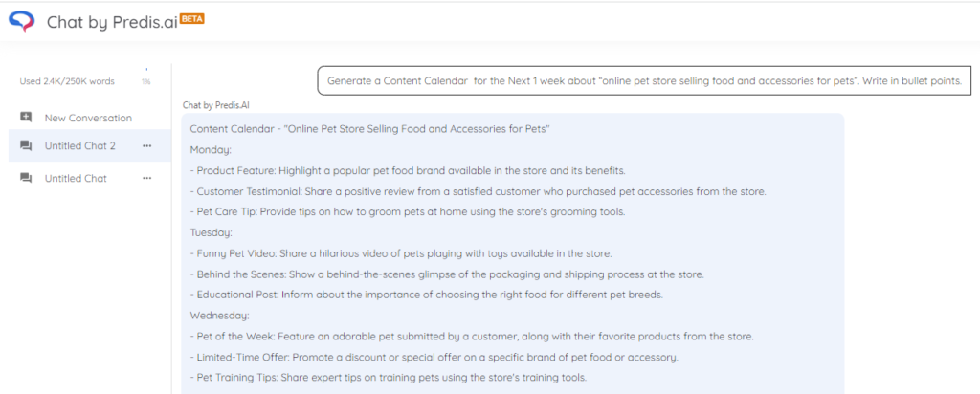
Task: Select the Untitled Chat conversation
Action: (89, 179)
